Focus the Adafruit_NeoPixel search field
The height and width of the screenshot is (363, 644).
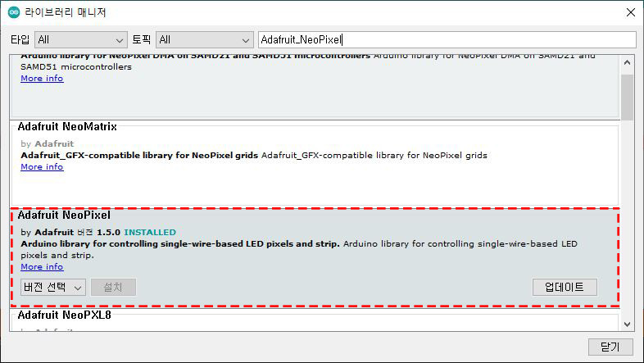(x=447, y=39)
